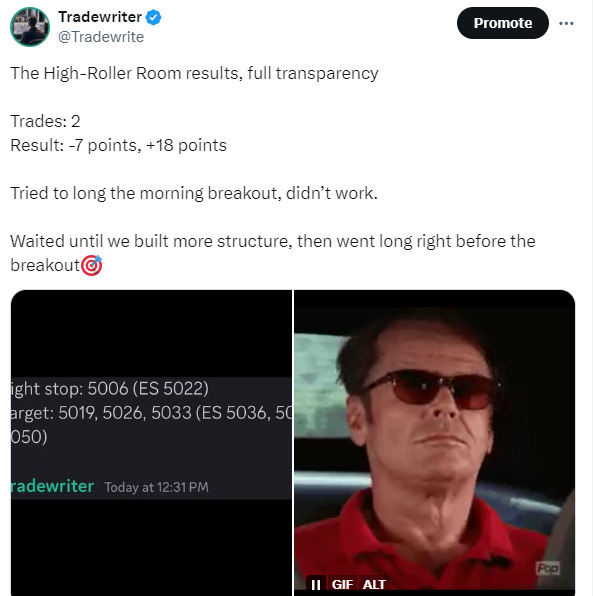Open the man in sunglasses GIF
The width and height of the screenshot is (593, 596).
click(x=434, y=443)
